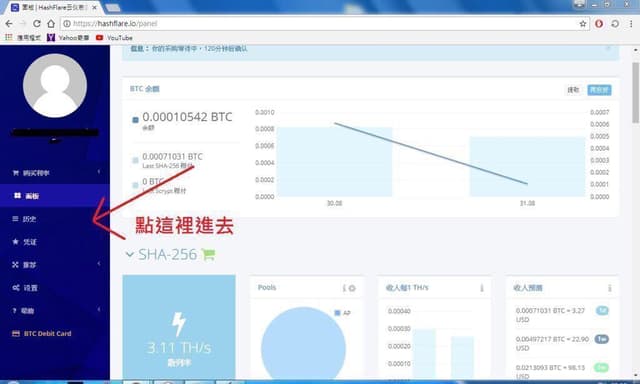Reload the hashflare.io page
Viewport: 640px width, 384px height.
coord(37,24)
